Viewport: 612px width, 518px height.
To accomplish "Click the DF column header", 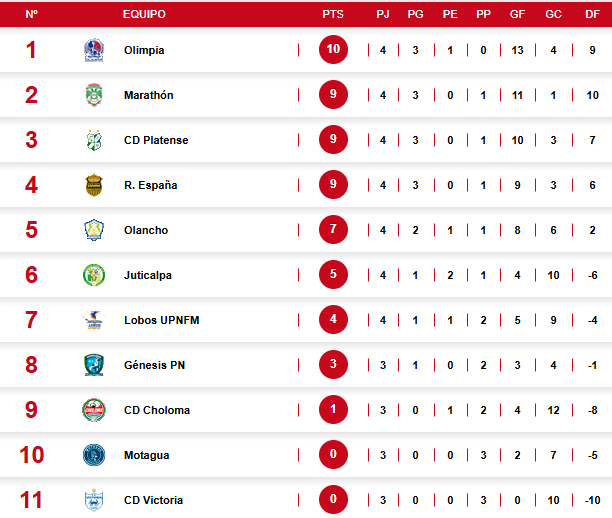I will pyautogui.click(x=593, y=15).
